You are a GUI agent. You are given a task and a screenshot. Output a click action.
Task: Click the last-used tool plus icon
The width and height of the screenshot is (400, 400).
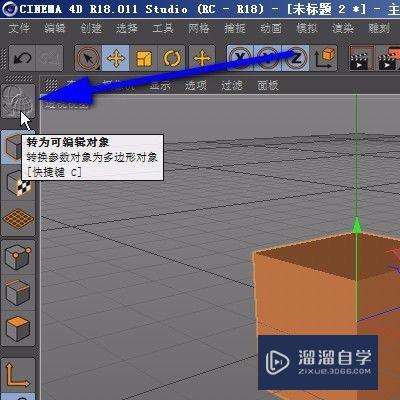[x=202, y=58]
